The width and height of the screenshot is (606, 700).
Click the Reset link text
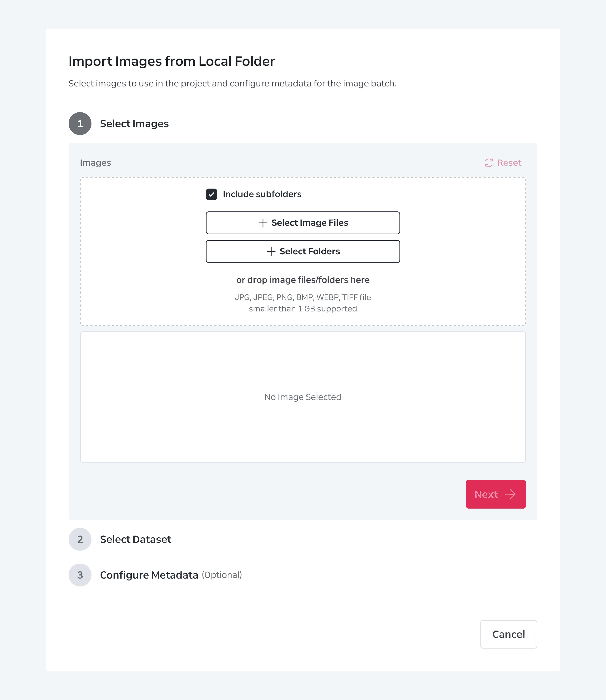point(509,163)
